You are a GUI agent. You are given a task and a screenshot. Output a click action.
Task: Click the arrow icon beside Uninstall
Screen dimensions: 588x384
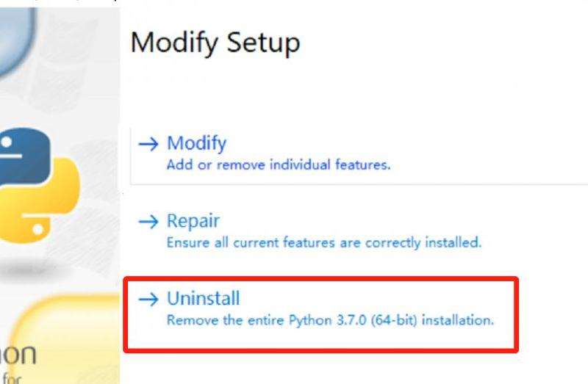coord(148,299)
